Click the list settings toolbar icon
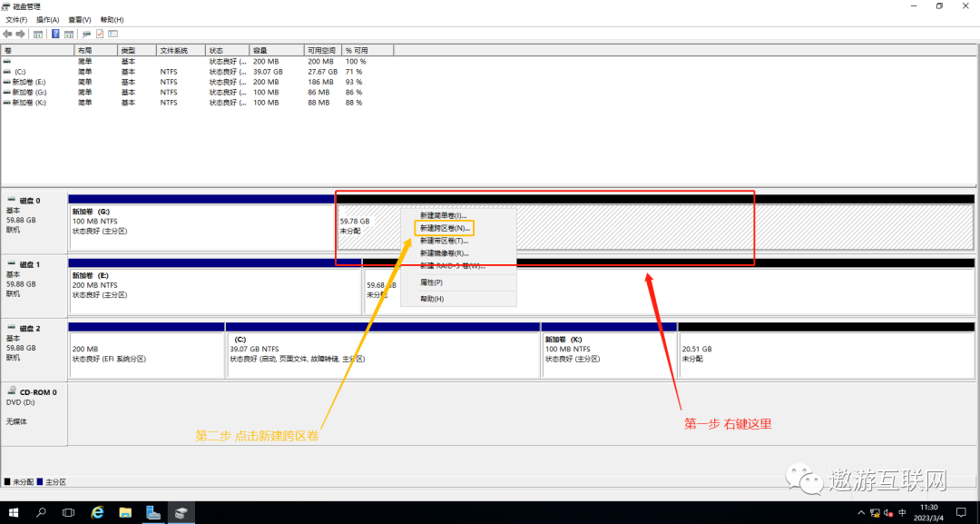 pyautogui.click(x=113, y=34)
